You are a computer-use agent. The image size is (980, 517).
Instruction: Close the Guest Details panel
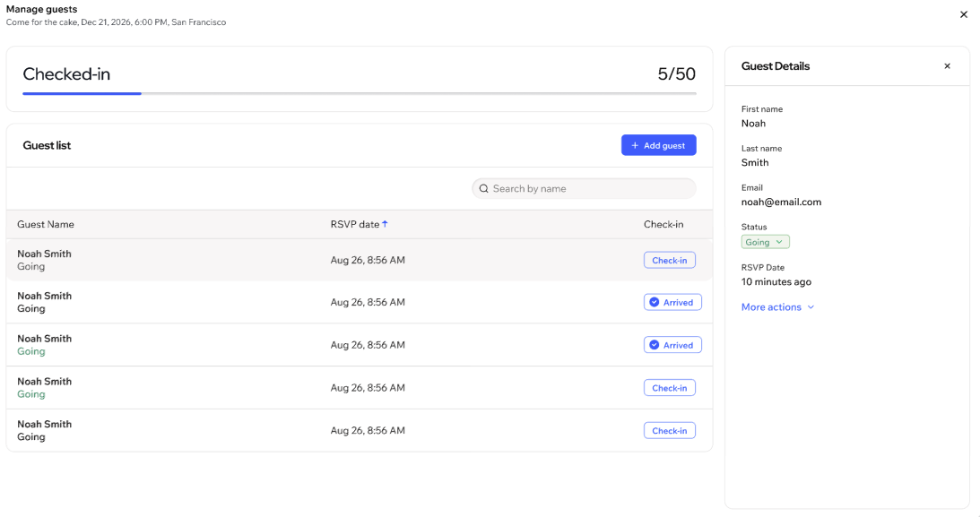point(947,66)
